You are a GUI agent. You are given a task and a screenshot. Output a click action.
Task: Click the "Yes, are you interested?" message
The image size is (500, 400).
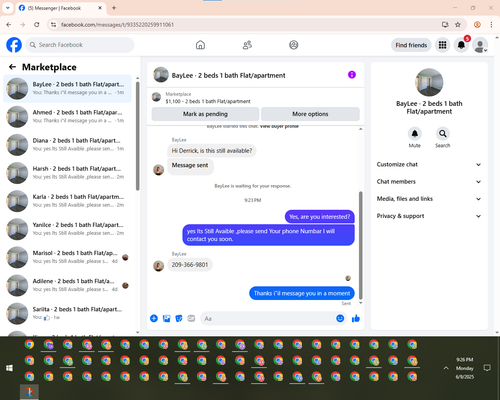(x=320, y=217)
